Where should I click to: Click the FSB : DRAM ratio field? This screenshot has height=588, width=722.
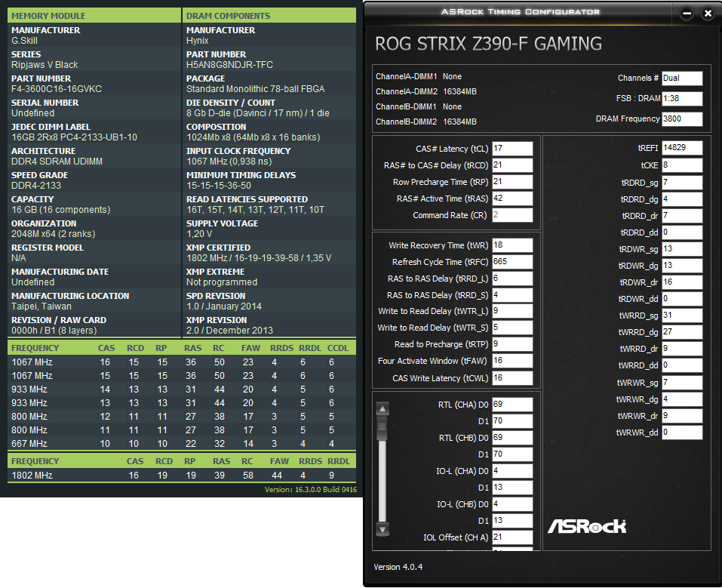point(682,98)
